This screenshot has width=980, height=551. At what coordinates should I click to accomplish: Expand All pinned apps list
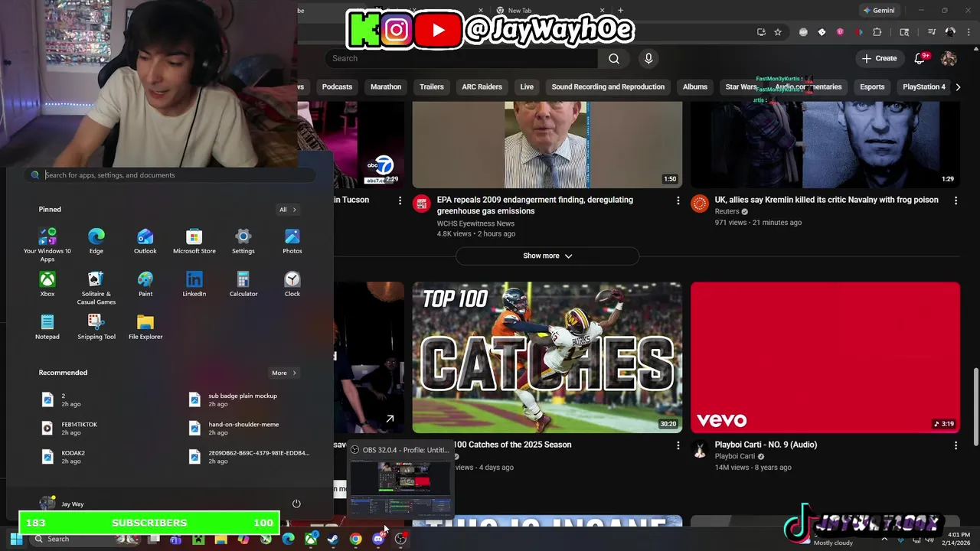[x=287, y=210]
